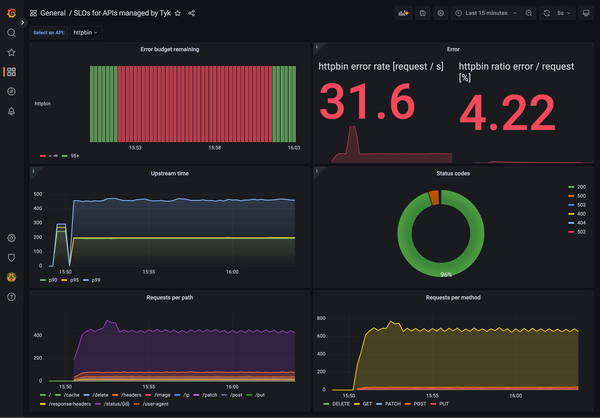Click the 200 status code legend swatch

point(571,187)
